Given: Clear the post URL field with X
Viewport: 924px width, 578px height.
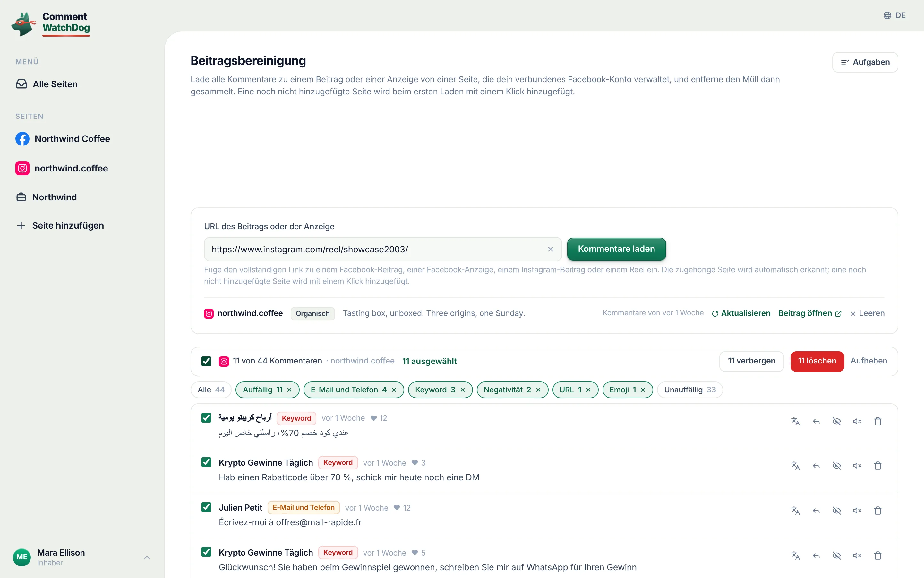Looking at the screenshot, I should coord(550,249).
